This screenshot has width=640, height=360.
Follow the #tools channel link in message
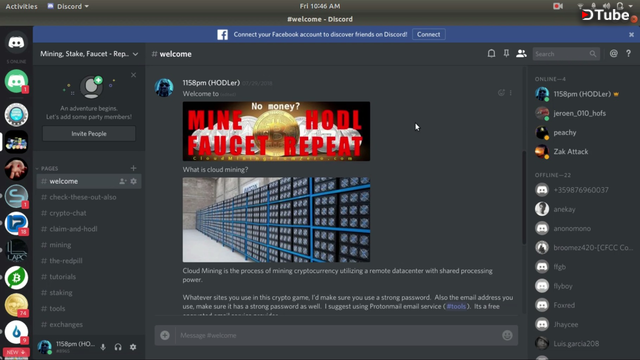[x=456, y=307]
